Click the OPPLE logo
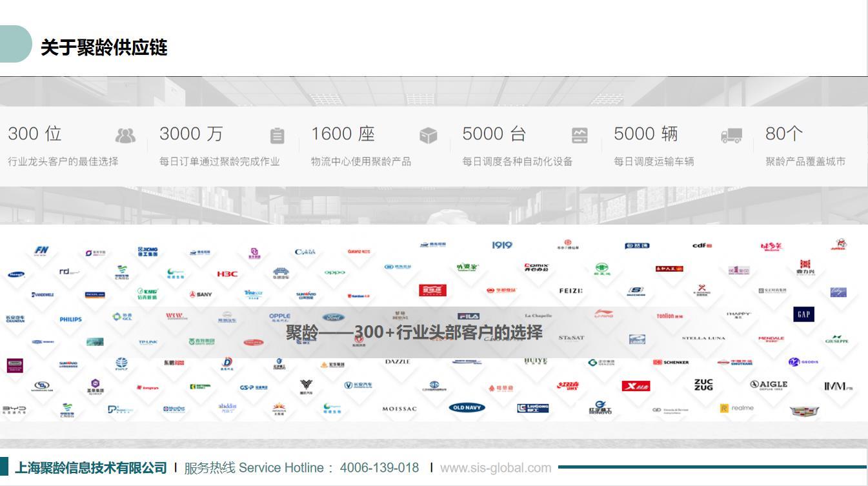Viewport: 868px width, 486px height. [x=280, y=317]
